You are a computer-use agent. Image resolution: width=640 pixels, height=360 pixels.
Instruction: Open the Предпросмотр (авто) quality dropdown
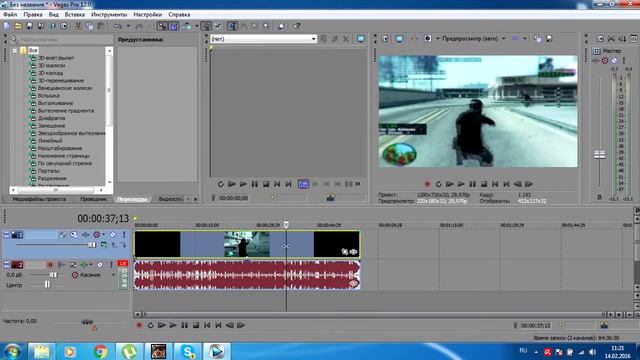pos(504,39)
